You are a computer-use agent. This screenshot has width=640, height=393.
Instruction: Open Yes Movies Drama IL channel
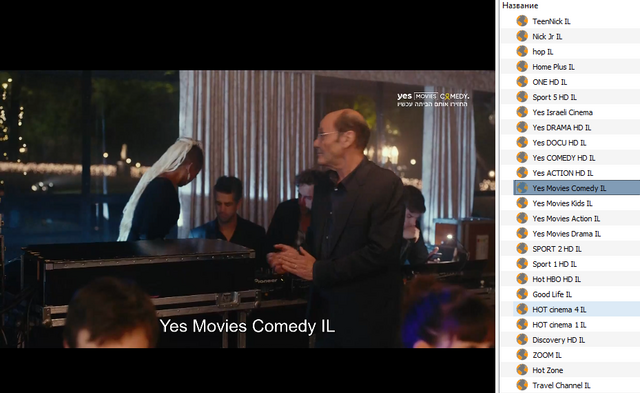coord(567,233)
